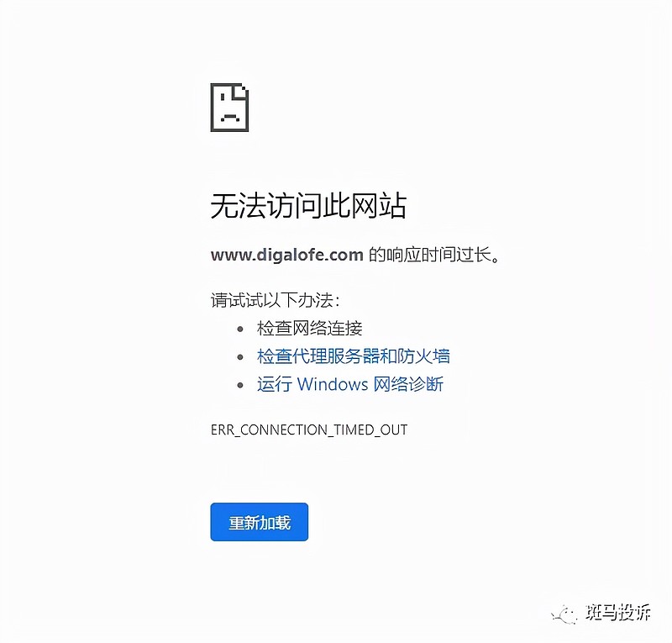Click the frowning mouth on the error icon

tap(229, 117)
